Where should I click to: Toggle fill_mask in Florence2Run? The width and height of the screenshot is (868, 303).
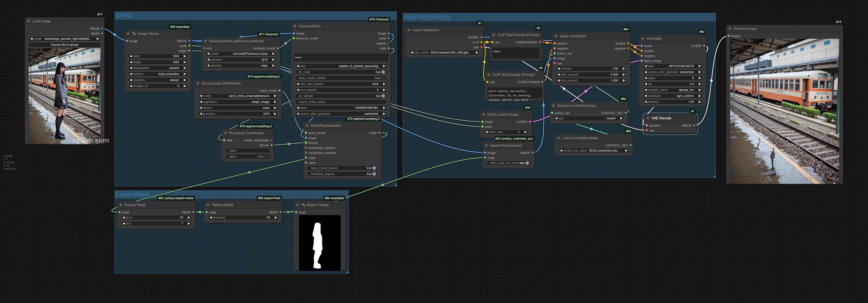(x=383, y=72)
